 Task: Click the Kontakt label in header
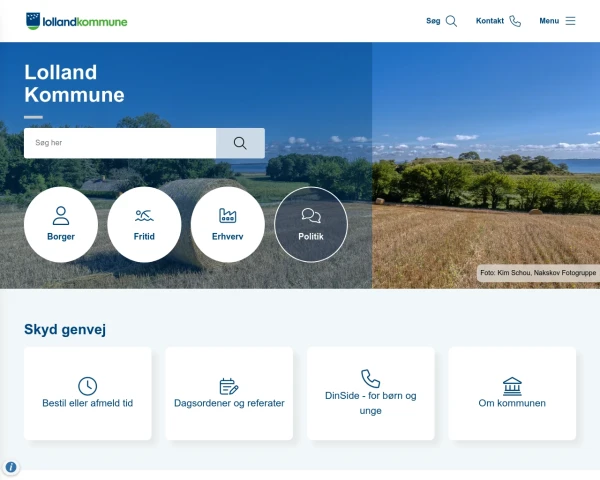coord(490,21)
